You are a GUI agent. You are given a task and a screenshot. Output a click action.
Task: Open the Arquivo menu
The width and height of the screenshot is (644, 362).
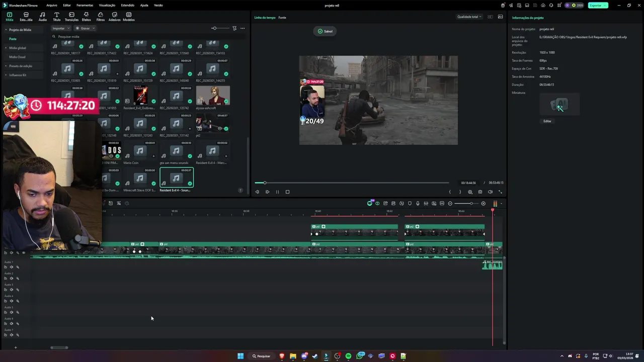(x=52, y=5)
